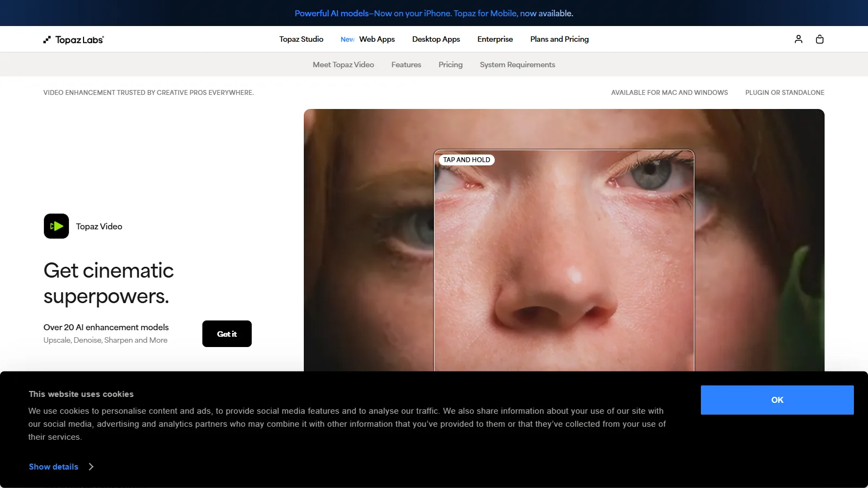
Task: Click 'PLUGIN OR STANDALONE' text
Action: [785, 93]
